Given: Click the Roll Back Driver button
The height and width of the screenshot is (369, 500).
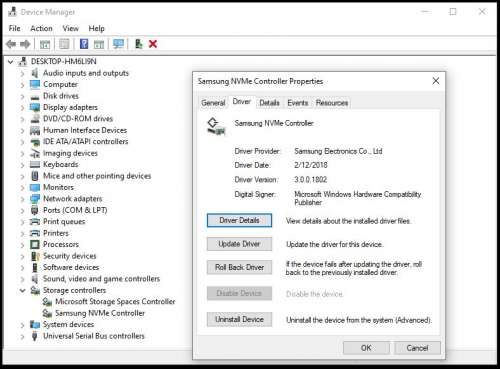Looking at the screenshot, I should pyautogui.click(x=239, y=267).
